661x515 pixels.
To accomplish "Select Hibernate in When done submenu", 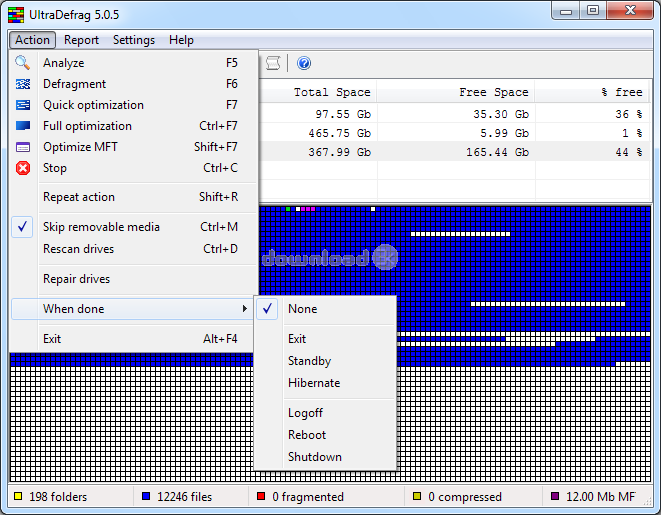I will tap(325, 383).
